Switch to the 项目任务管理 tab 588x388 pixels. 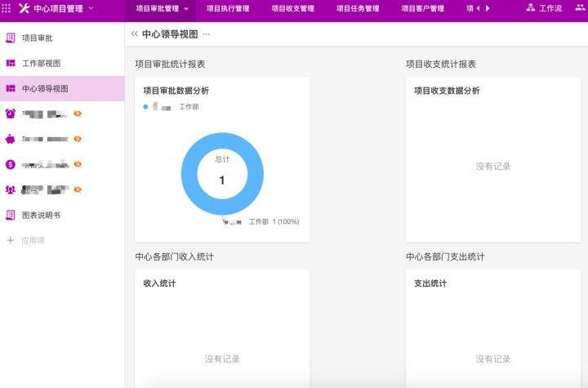point(358,9)
